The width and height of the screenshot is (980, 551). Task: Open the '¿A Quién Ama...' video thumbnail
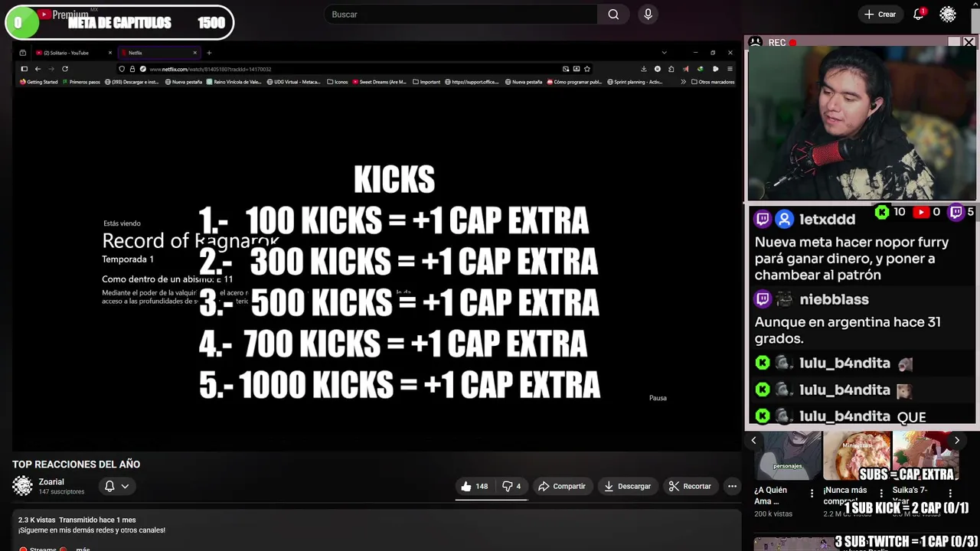tap(787, 455)
